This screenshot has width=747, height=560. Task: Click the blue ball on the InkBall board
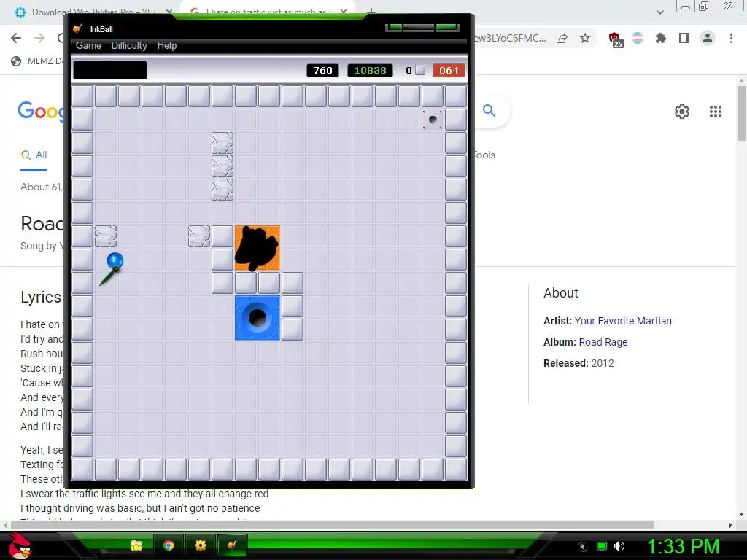tap(115, 261)
